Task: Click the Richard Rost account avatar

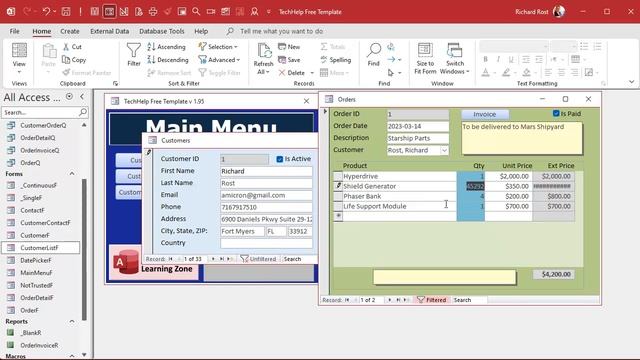Action: point(559,11)
